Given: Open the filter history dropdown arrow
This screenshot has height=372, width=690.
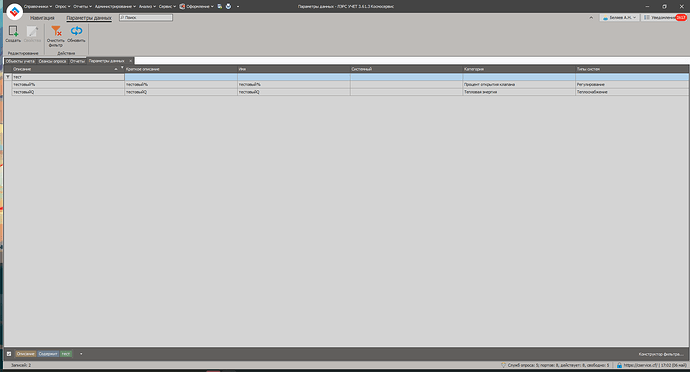Looking at the screenshot, I should [x=81, y=354].
